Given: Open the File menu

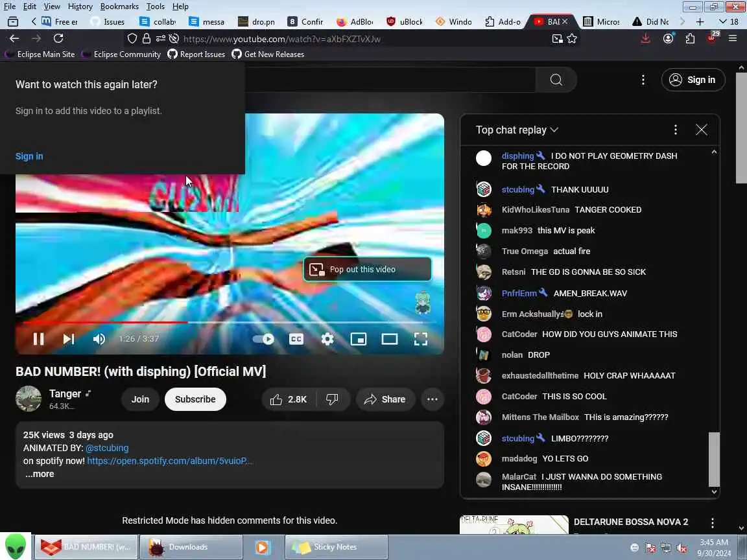Looking at the screenshot, I should [10, 6].
